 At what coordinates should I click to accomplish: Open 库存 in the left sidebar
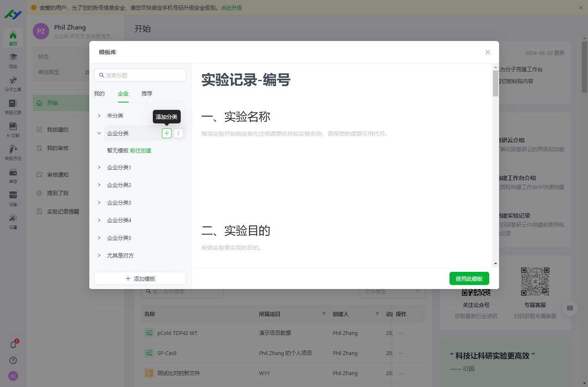13,175
